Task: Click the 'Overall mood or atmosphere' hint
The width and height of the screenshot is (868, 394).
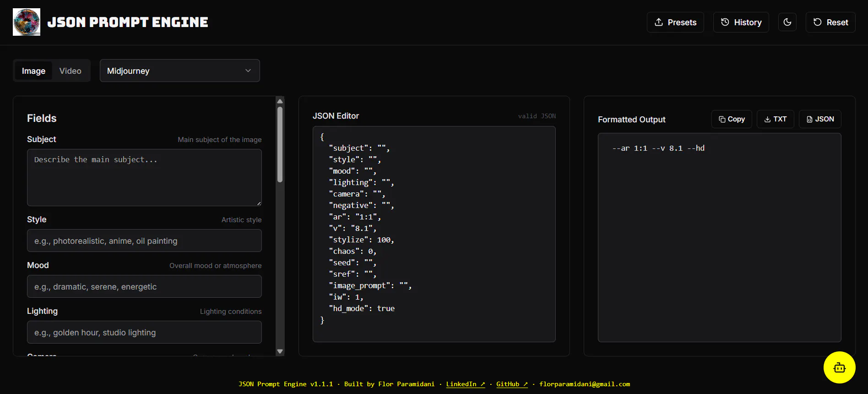Action: [x=216, y=265]
